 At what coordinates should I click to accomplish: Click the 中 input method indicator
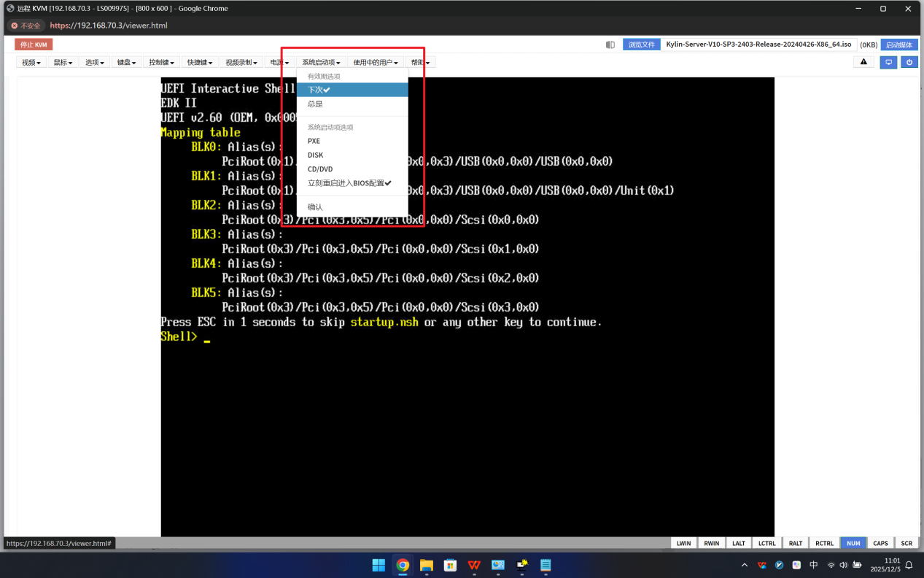tap(813, 565)
